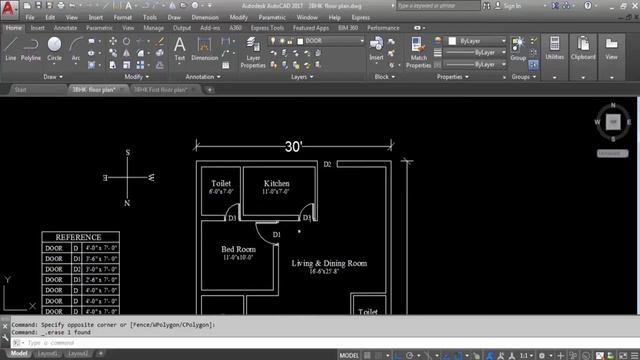Image resolution: width=640 pixels, height=360 pixels.
Task: Expand the Groups panel
Action: (x=524, y=77)
